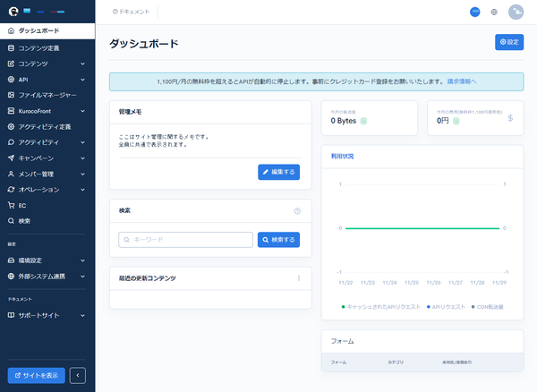Click the refresh icon beside オペレーション

pos(11,190)
